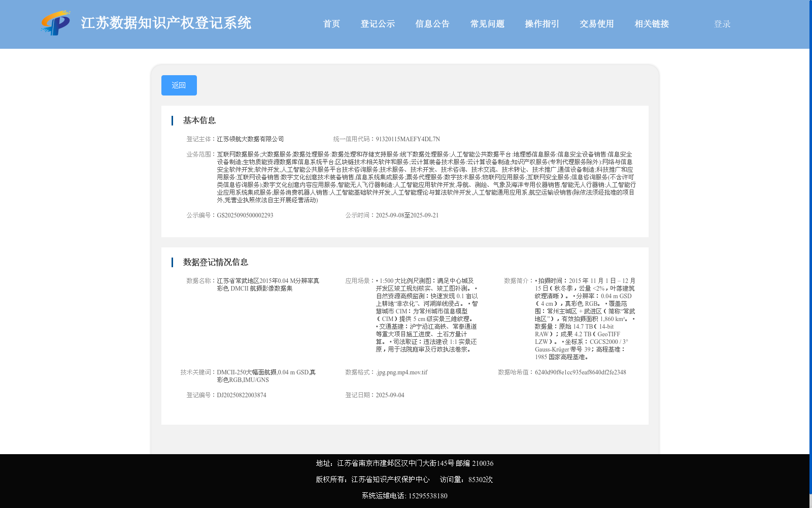Select publication number GS2025090500002293

245,215
